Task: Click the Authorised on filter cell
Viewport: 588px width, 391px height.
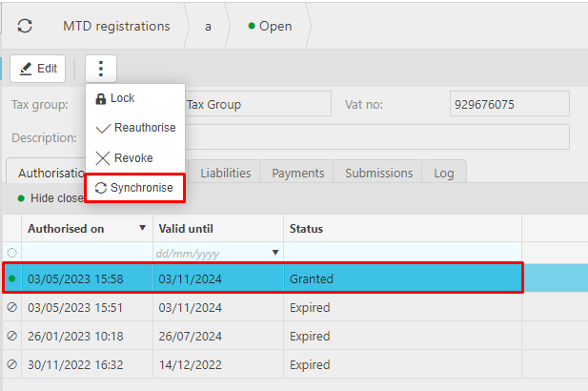Action: (87, 253)
